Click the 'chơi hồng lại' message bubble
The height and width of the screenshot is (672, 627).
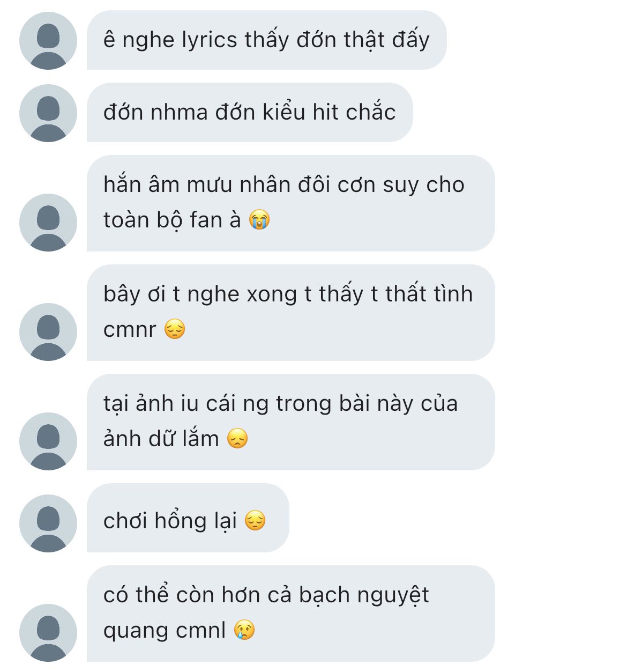point(188,518)
